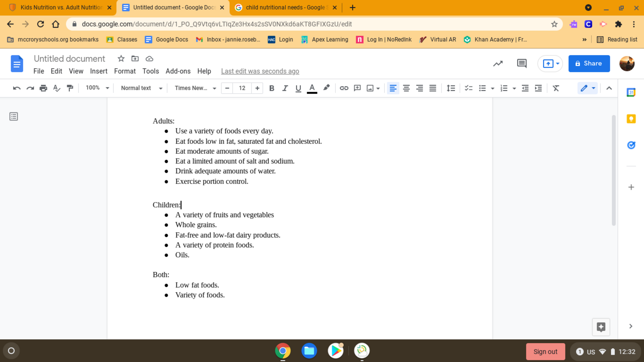Toggle Underline formatting
Viewport: 644px width, 362px height.
pos(298,88)
